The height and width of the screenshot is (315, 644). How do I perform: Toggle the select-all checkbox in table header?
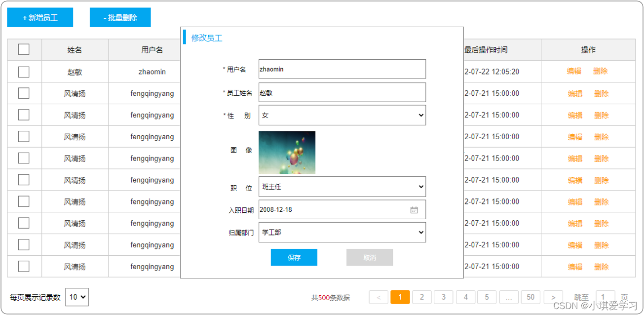[x=23, y=49]
